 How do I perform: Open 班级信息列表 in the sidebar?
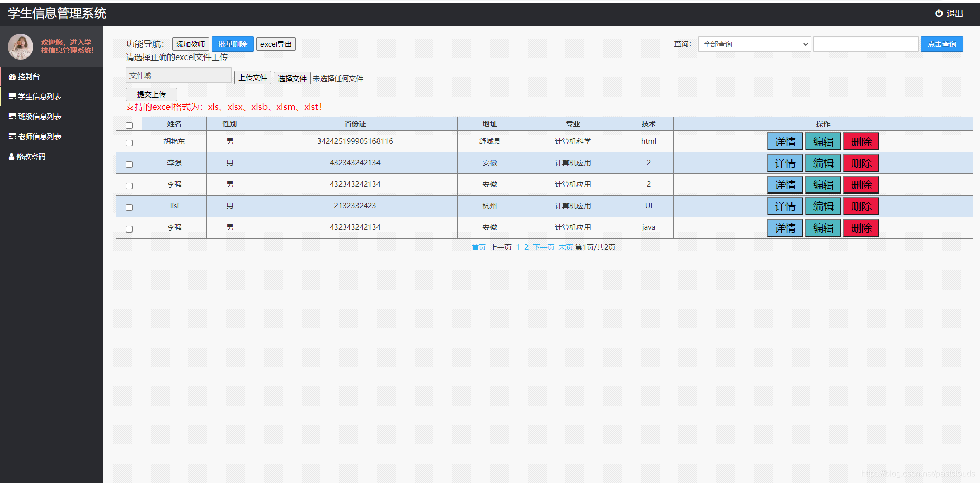pos(51,117)
